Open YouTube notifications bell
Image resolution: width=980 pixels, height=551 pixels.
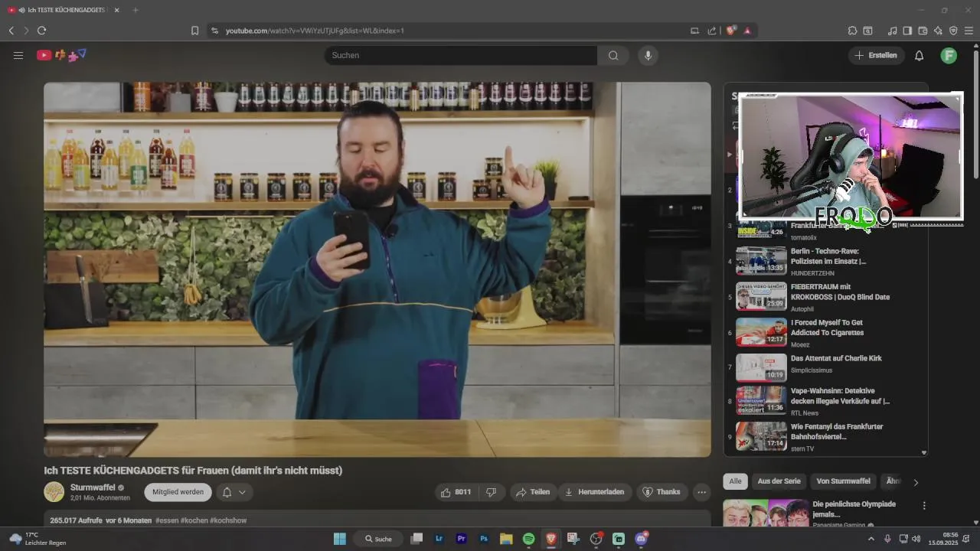(920, 55)
